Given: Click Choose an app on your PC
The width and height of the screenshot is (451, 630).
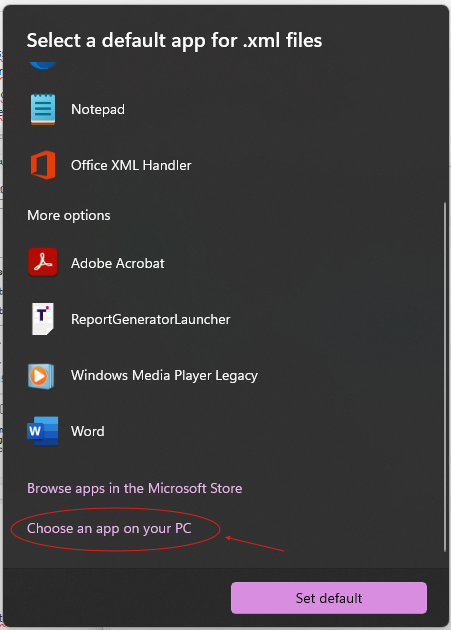Looking at the screenshot, I should tap(109, 528).
